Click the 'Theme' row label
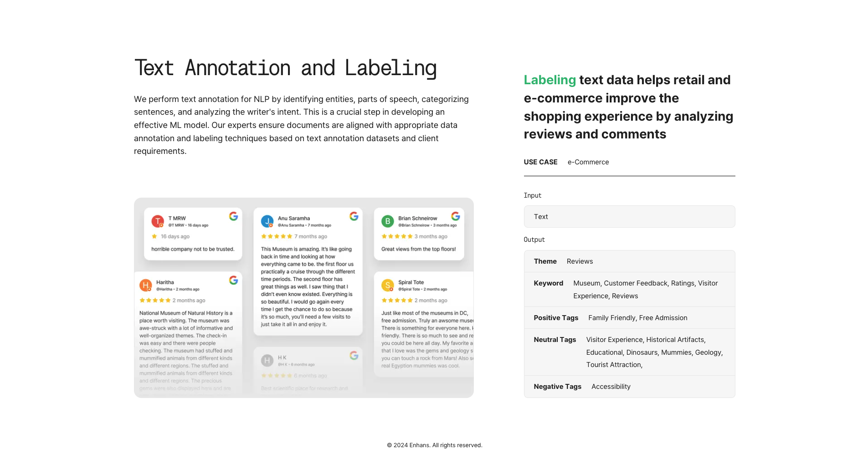Viewport: 868px width, 449px height. [x=545, y=261]
